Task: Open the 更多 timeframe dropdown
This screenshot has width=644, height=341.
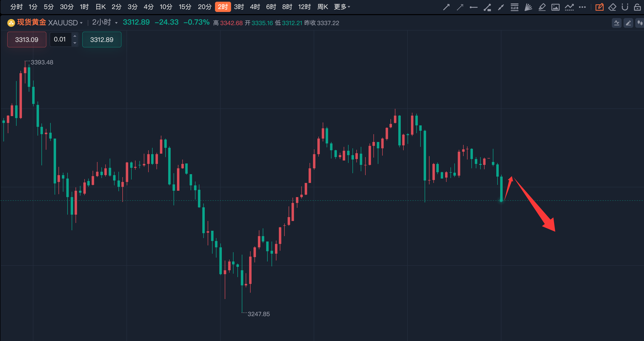Action: click(342, 7)
